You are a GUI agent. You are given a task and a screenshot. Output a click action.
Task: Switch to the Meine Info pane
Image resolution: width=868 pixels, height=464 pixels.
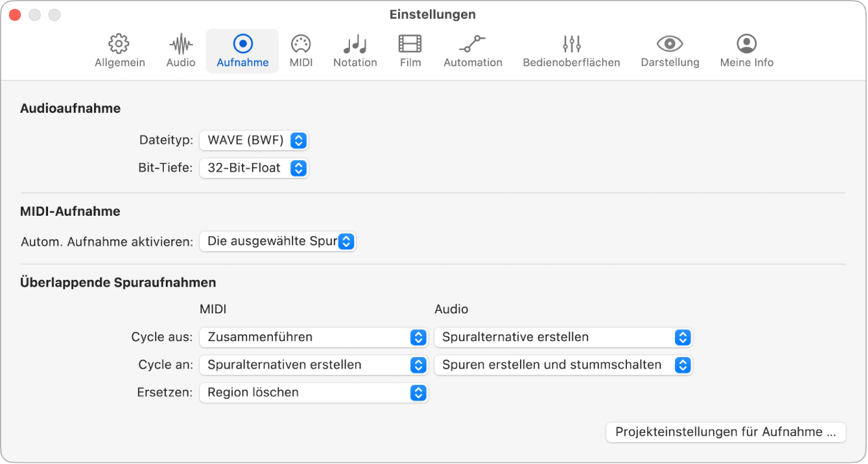click(746, 49)
